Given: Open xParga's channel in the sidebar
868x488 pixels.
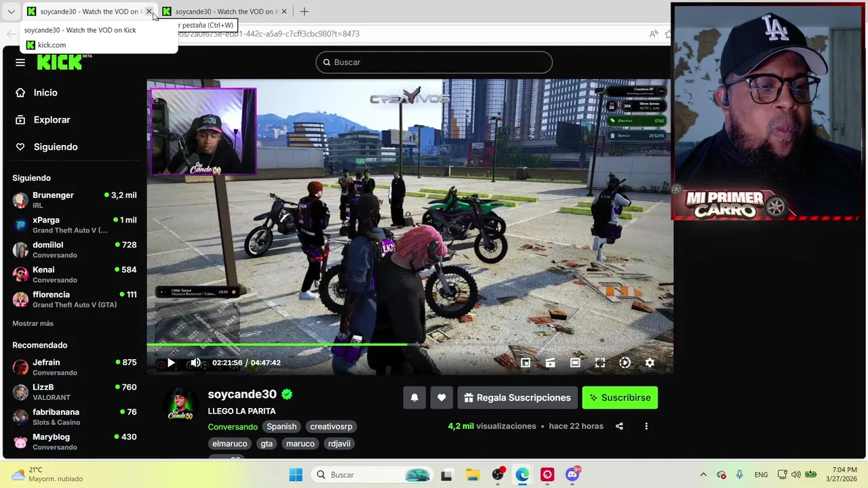Looking at the screenshot, I should pyautogui.click(x=75, y=225).
